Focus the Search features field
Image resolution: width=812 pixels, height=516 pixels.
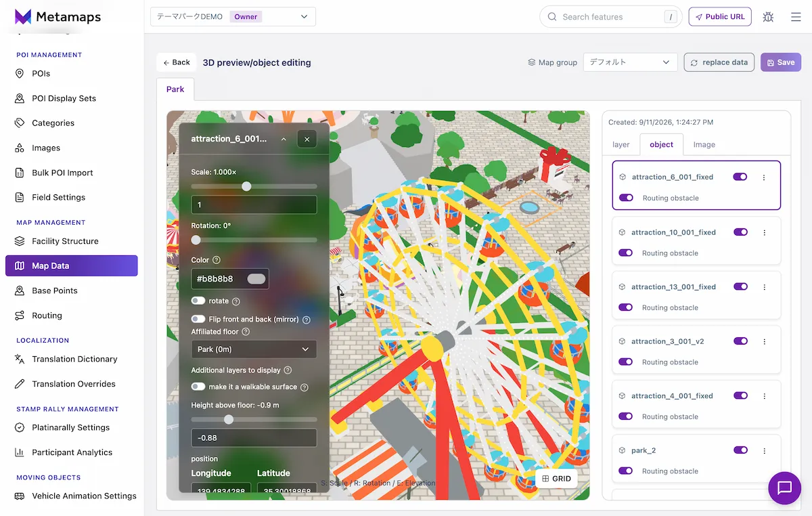pyautogui.click(x=610, y=17)
